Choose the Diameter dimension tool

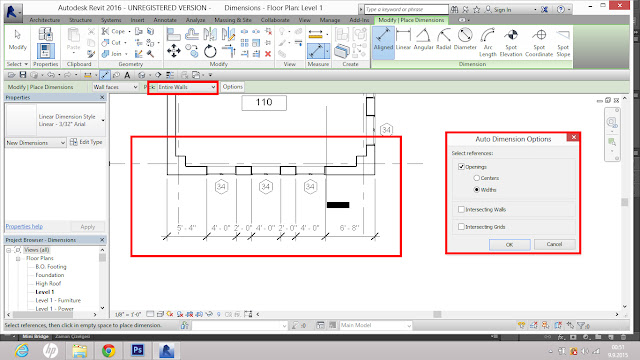(x=465, y=40)
